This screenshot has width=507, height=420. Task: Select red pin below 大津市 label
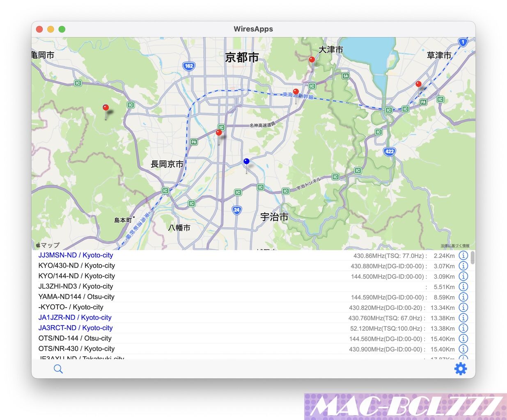click(312, 60)
